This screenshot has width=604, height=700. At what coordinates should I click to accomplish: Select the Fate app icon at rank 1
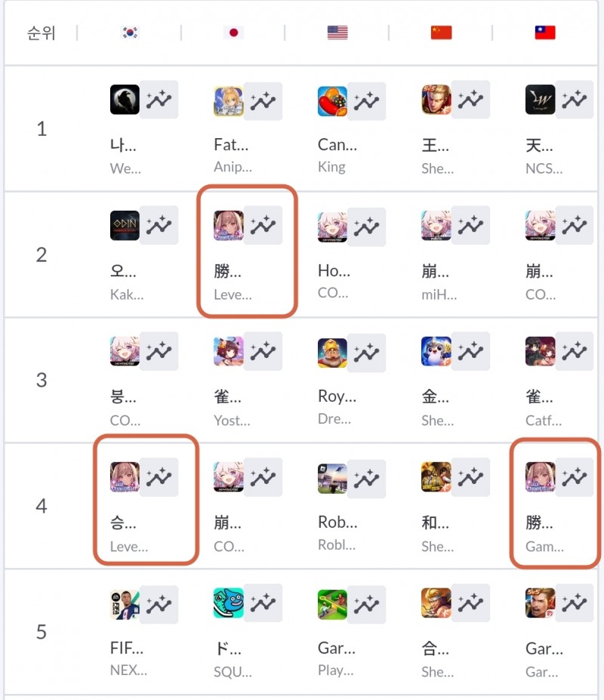228,100
